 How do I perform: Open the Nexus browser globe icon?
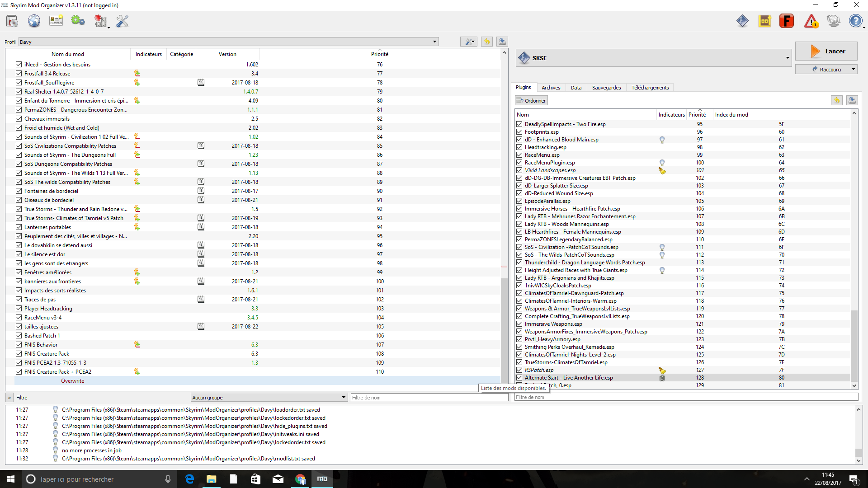point(34,21)
